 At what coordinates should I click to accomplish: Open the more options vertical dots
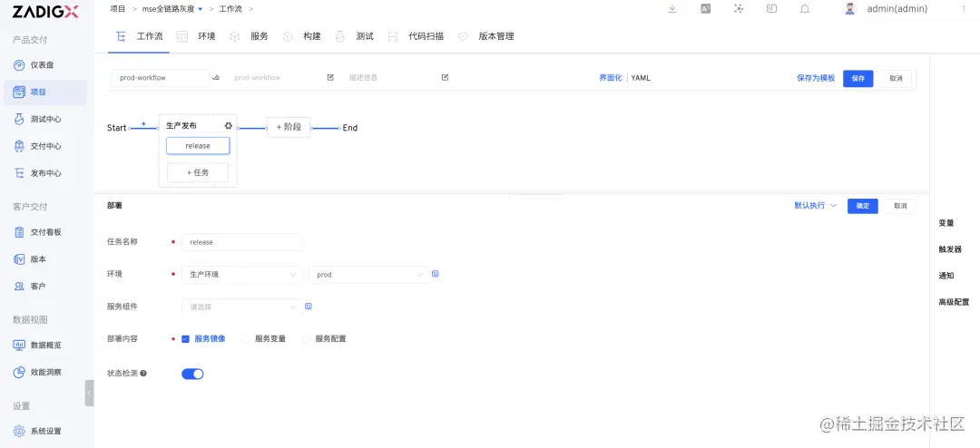[963, 9]
